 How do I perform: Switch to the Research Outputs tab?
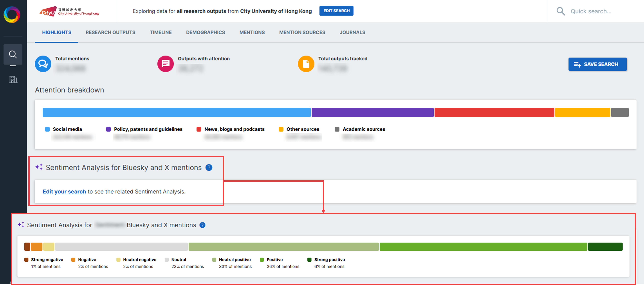[x=110, y=32]
